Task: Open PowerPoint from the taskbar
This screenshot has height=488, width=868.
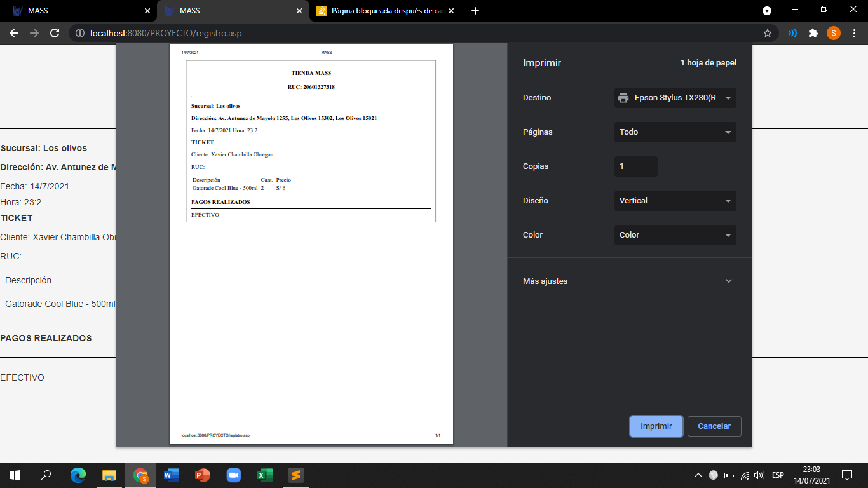Action: tap(203, 475)
